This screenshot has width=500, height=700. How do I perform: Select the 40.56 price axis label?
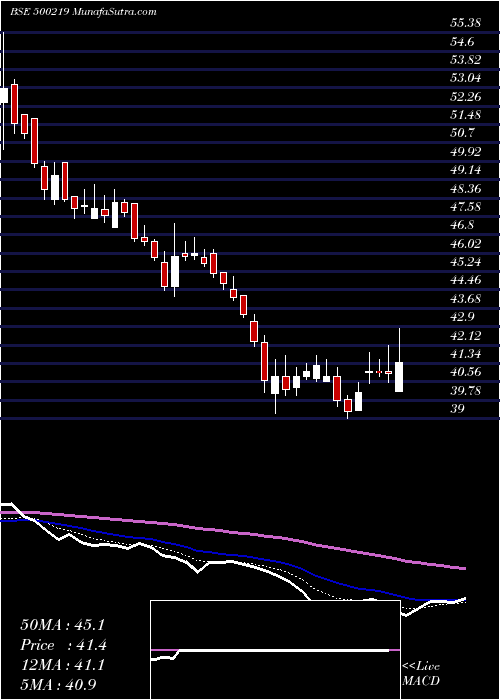(465, 372)
